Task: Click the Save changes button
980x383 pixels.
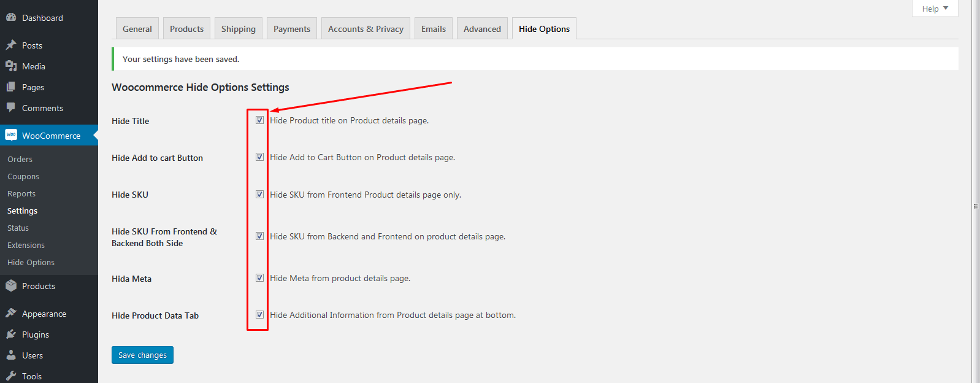Action: (x=142, y=355)
